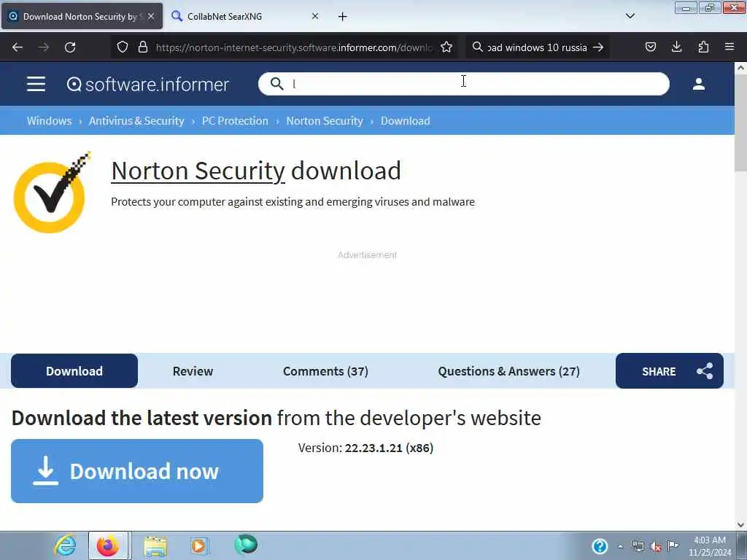Click the site search magnifier icon

[276, 84]
